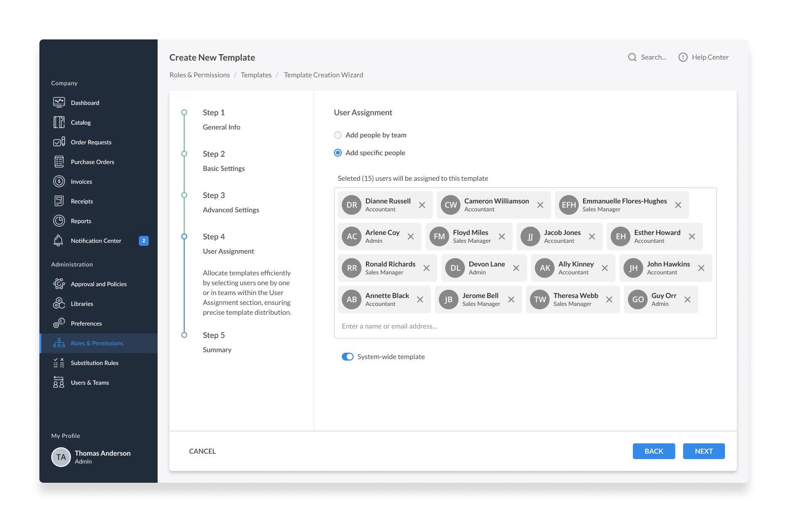Image resolution: width=788 pixels, height=532 pixels.
Task: Click the Reports clock-chart icon
Action: [59, 221]
